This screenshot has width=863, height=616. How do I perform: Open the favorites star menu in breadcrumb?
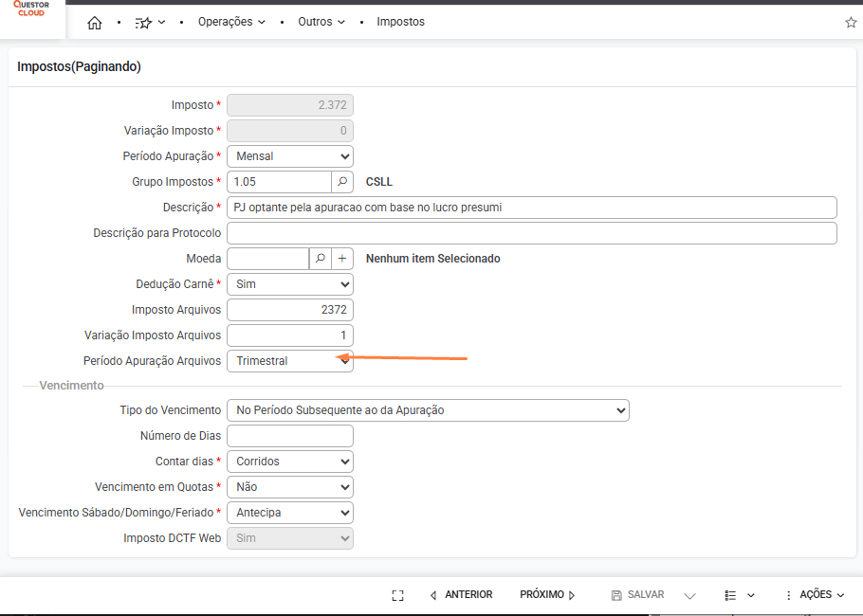point(150,22)
